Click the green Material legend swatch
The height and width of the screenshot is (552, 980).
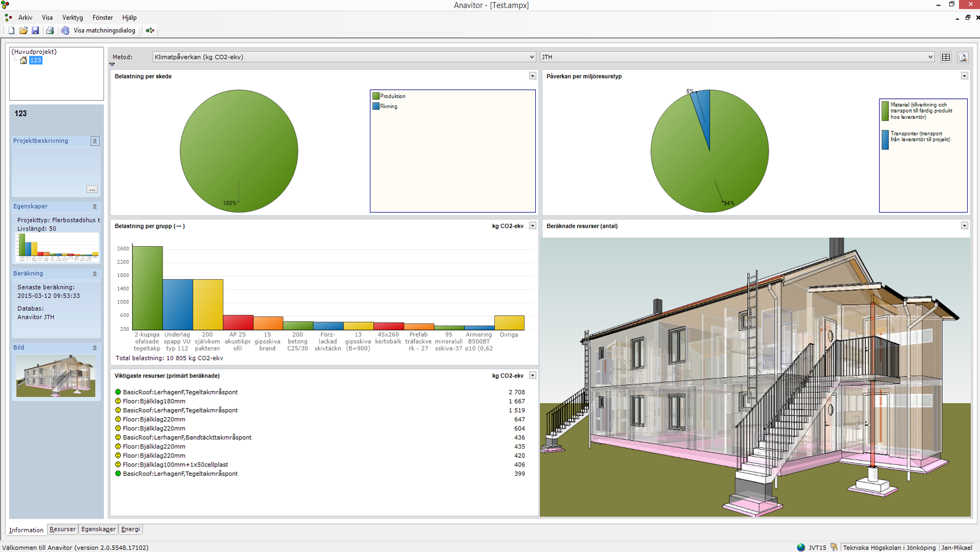885,111
